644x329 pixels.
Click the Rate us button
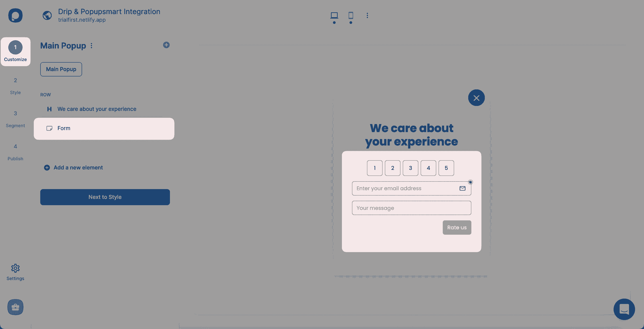click(457, 228)
